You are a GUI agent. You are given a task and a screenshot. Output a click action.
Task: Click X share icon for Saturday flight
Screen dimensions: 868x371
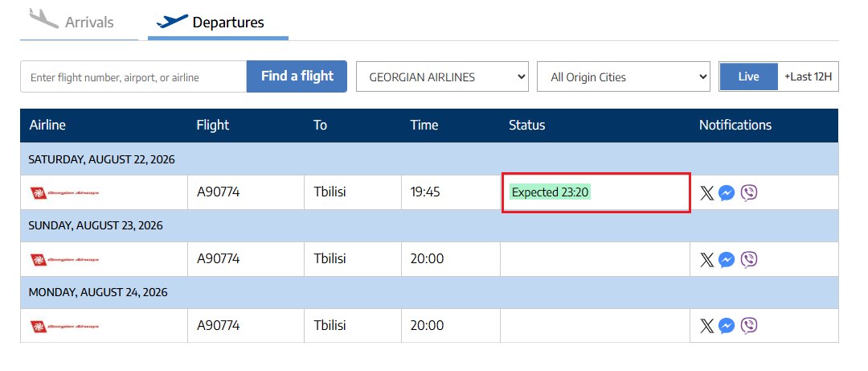point(707,193)
